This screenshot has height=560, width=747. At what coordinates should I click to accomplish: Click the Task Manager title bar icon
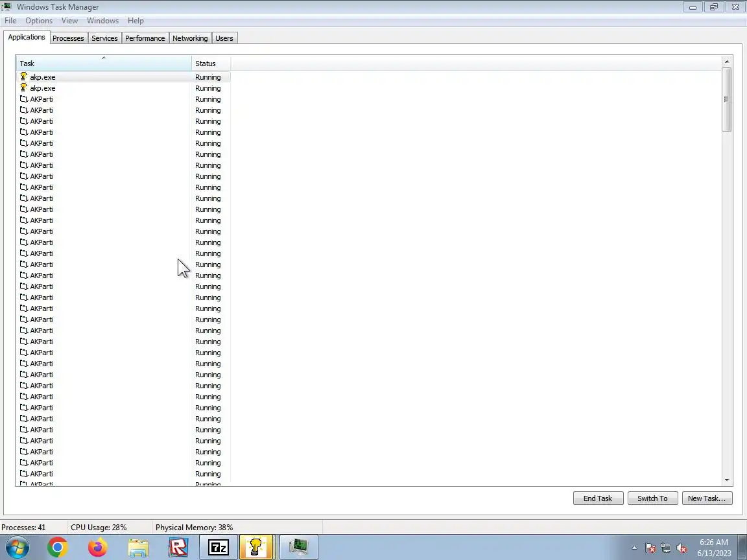point(6,6)
